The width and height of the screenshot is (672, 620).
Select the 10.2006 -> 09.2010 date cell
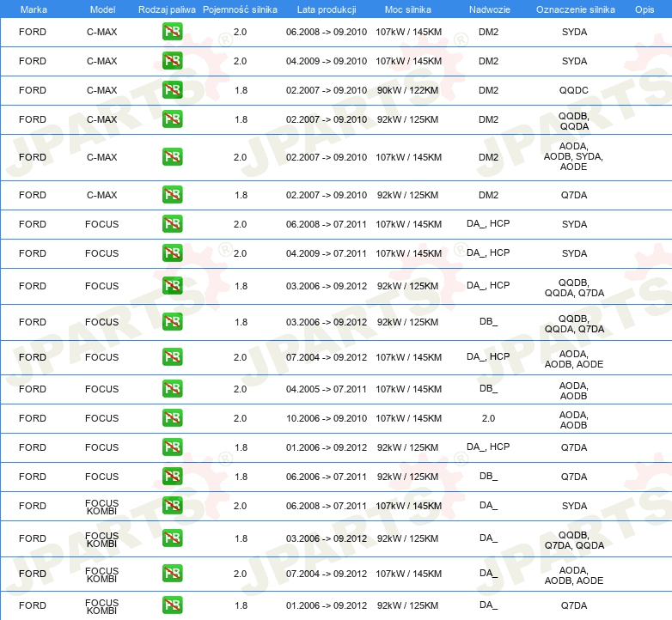[x=327, y=418]
